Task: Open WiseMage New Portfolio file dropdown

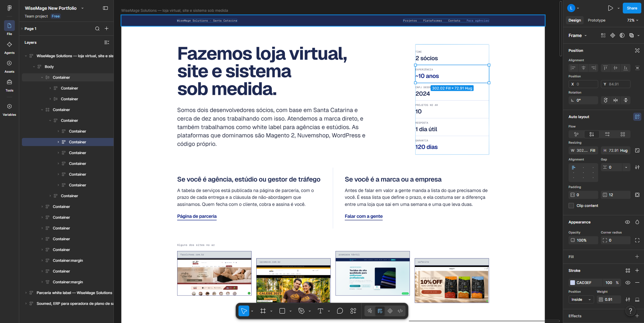Action: [x=83, y=8]
